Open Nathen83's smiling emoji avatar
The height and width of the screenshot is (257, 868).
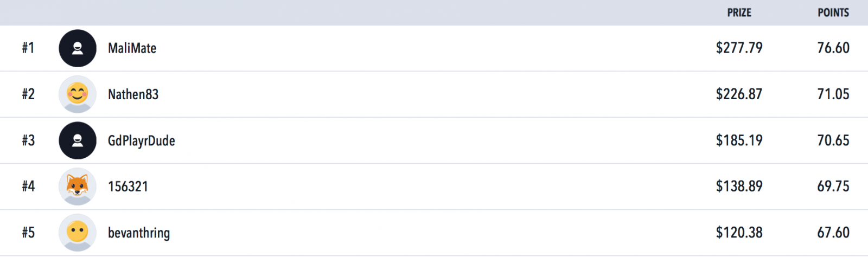coord(78,94)
